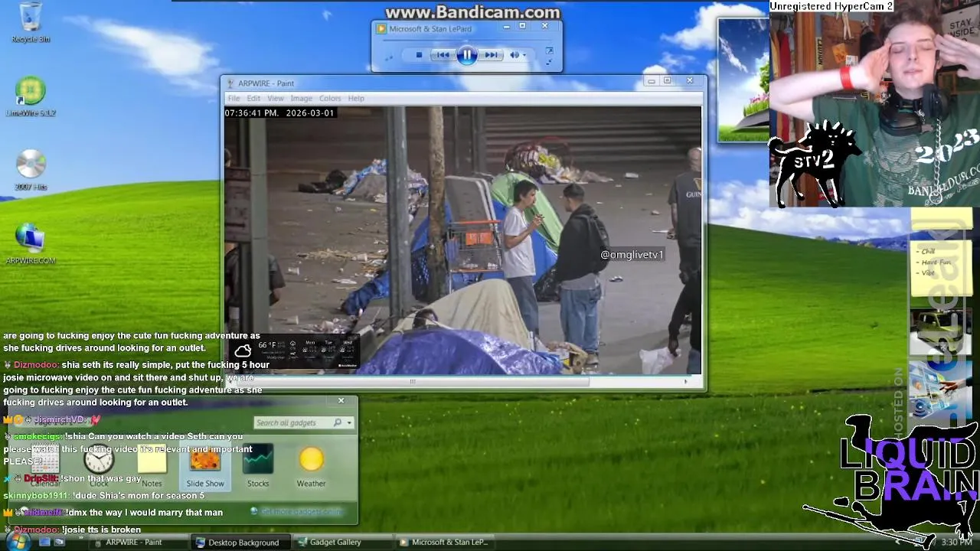The height and width of the screenshot is (551, 980).
Task: Select the Notes gadget
Action: click(152, 465)
